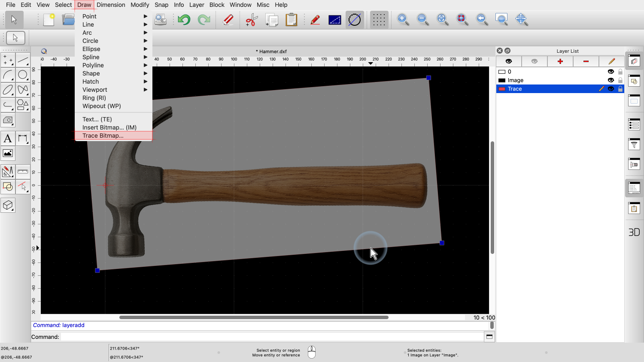Select the Text tool icon
This screenshot has width=644, height=362.
tap(8, 139)
